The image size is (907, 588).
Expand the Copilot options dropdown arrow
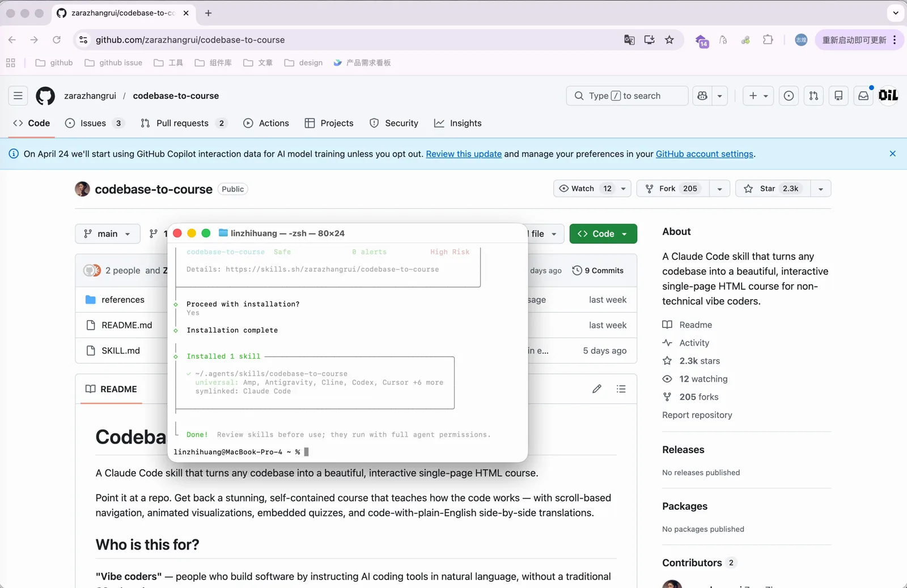pos(720,96)
